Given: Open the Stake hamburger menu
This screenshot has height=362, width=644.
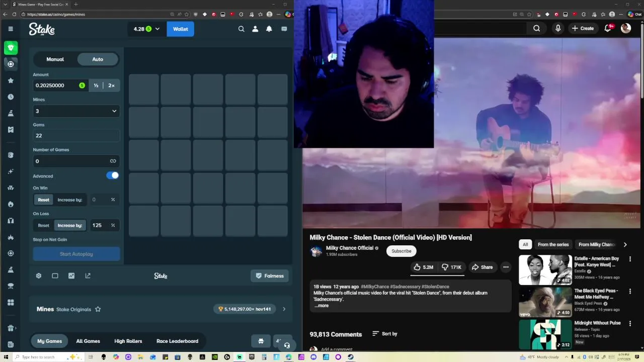Looking at the screenshot, I should [x=11, y=29].
